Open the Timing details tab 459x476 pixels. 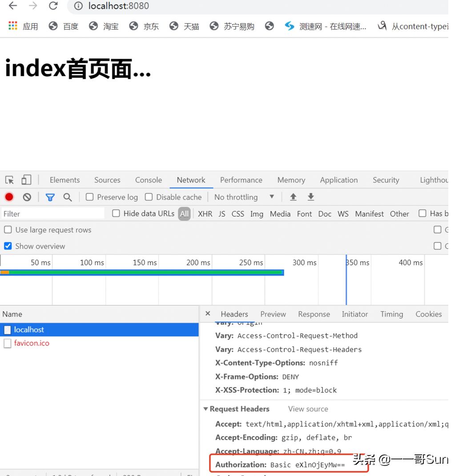(391, 314)
